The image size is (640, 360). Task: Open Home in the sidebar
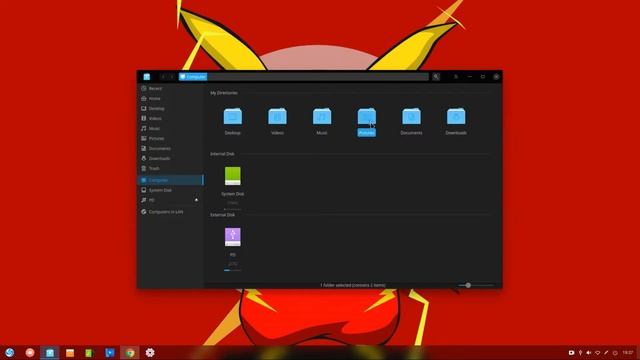[x=170, y=99]
